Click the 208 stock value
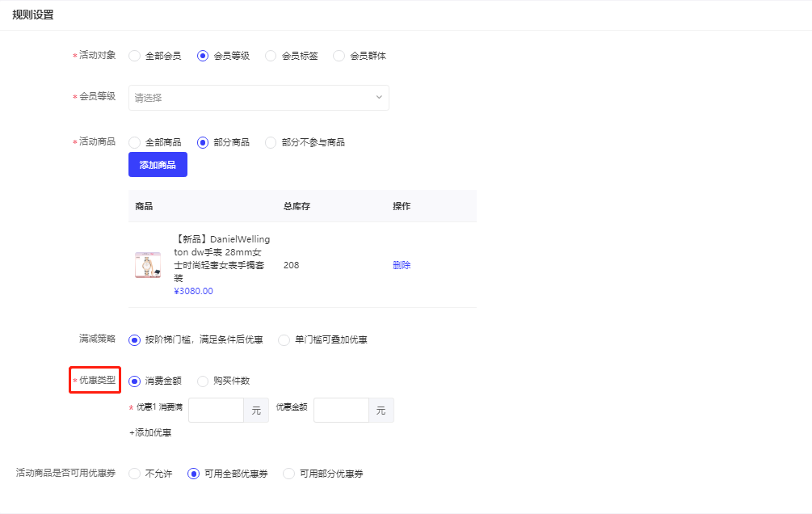This screenshot has width=812, height=514. coord(291,265)
